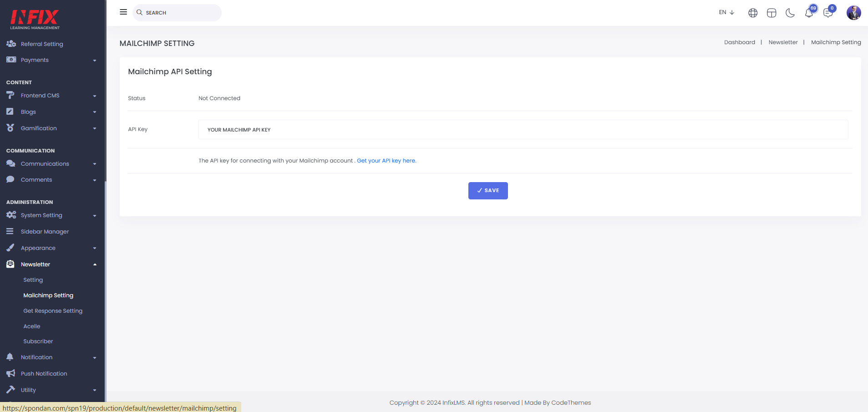Open the user profile avatar
The height and width of the screenshot is (412, 868).
tap(853, 13)
